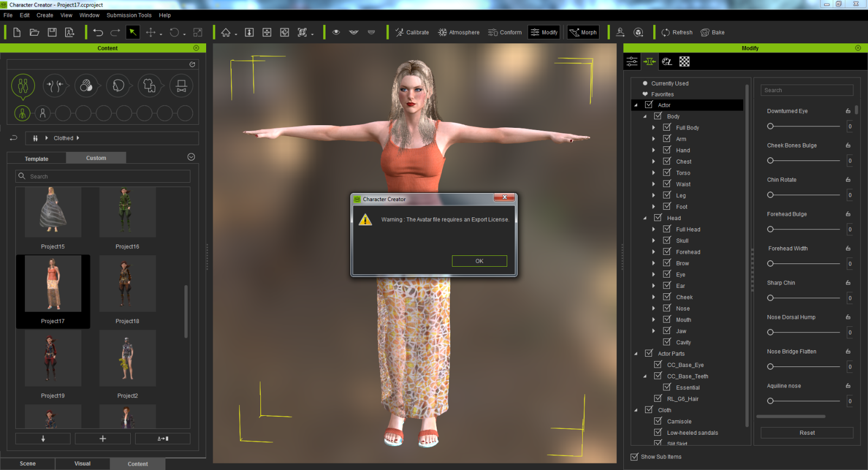Expand the Arm tree node
868x470 pixels.
click(653, 139)
